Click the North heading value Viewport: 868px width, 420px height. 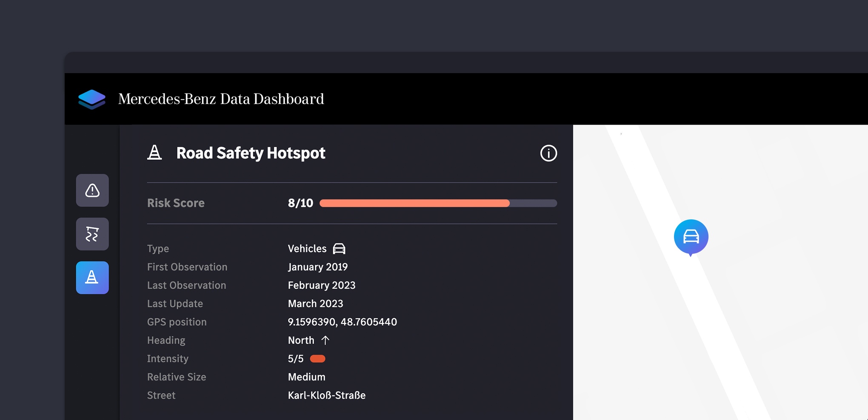pos(301,340)
